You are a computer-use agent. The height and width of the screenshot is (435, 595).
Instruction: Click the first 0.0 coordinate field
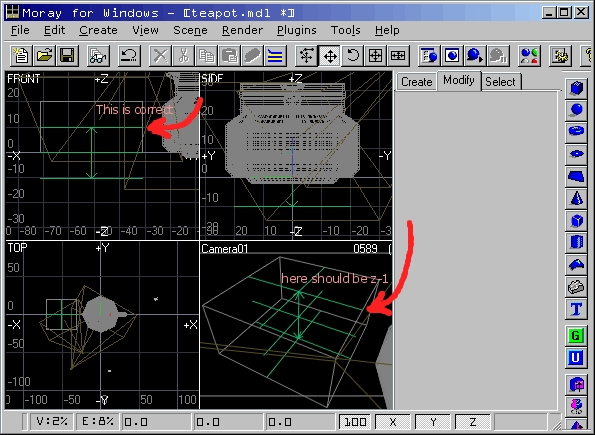[x=156, y=422]
